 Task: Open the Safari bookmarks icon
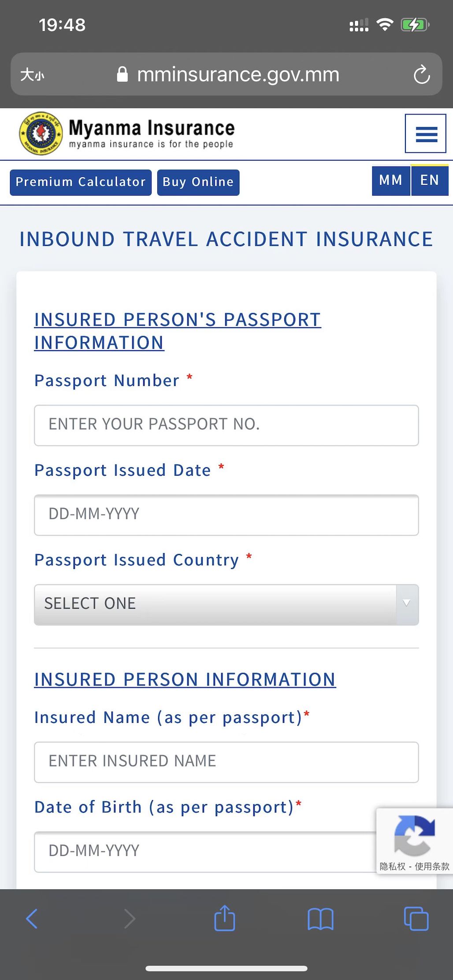[x=320, y=919]
